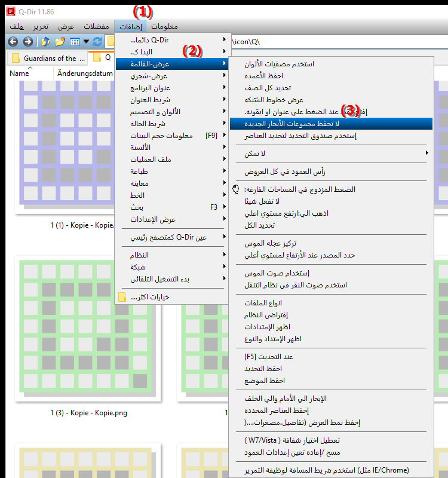This screenshot has height=478, width=448.
Task: Expand the عنوان البرنامج submenu
Action: point(172,88)
